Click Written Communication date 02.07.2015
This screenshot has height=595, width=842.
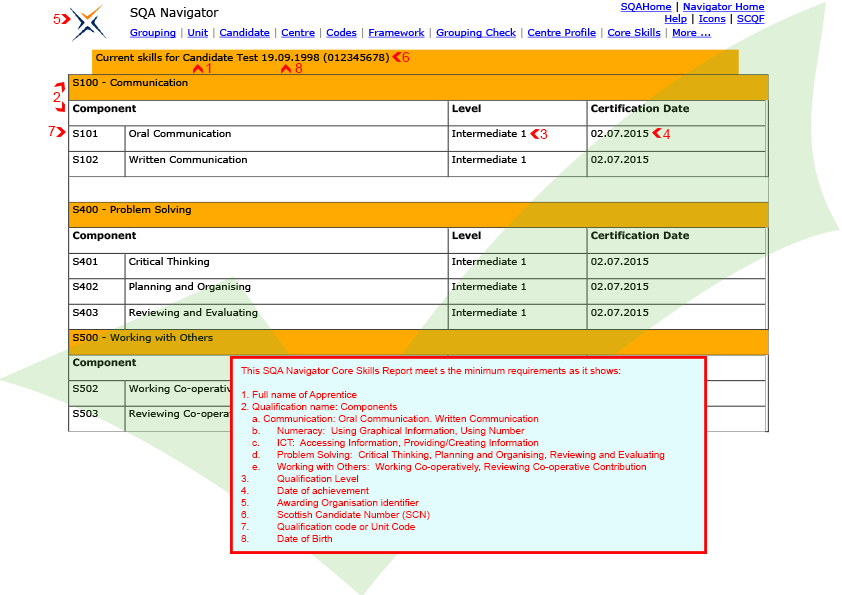tap(676, 164)
